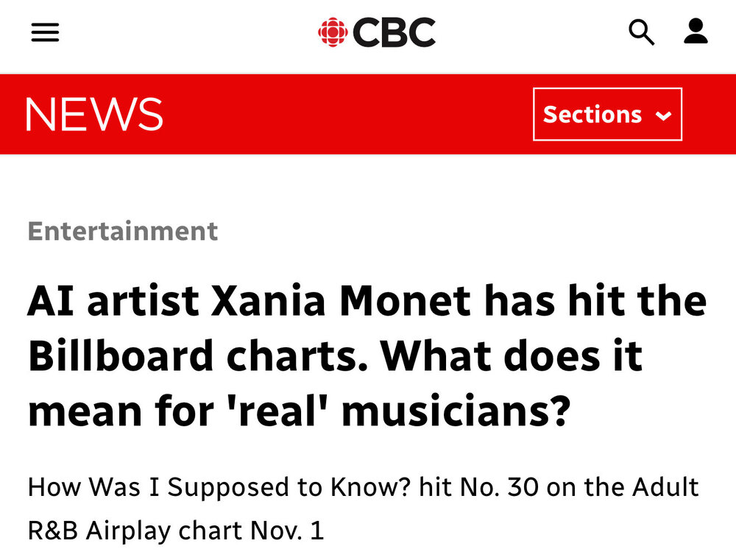Expand the Sections dropdown
The width and height of the screenshot is (736, 560).
tap(607, 114)
